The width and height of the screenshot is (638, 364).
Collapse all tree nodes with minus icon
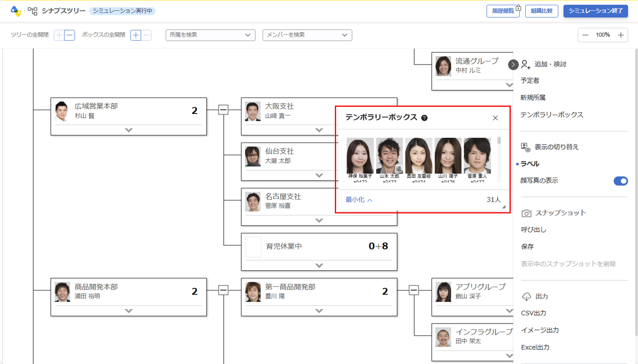[70, 35]
